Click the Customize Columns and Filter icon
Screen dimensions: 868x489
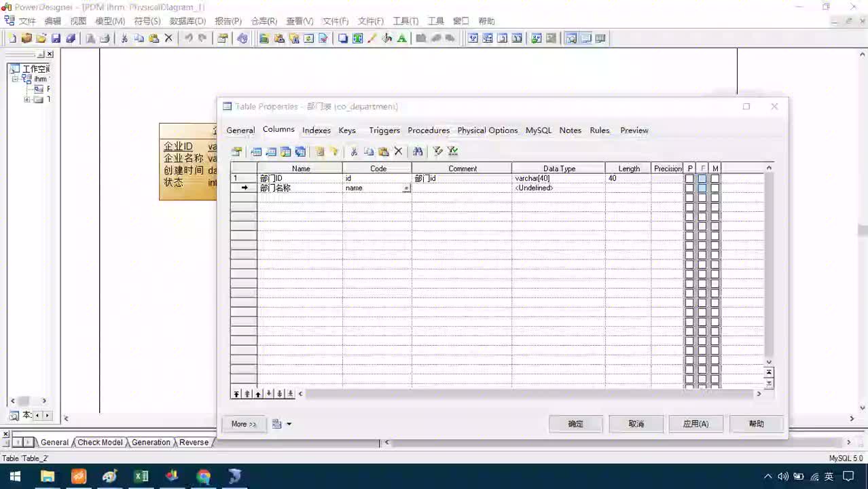tap(438, 151)
